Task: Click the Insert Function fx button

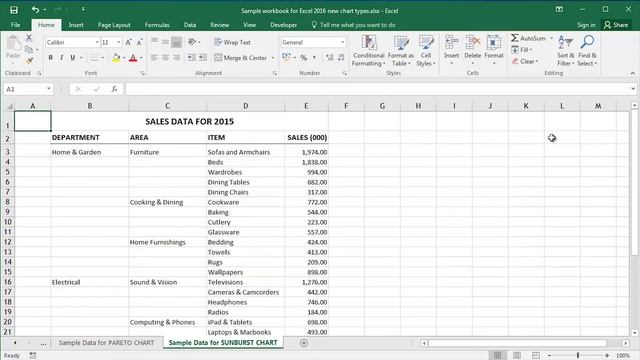Action: (x=114, y=89)
